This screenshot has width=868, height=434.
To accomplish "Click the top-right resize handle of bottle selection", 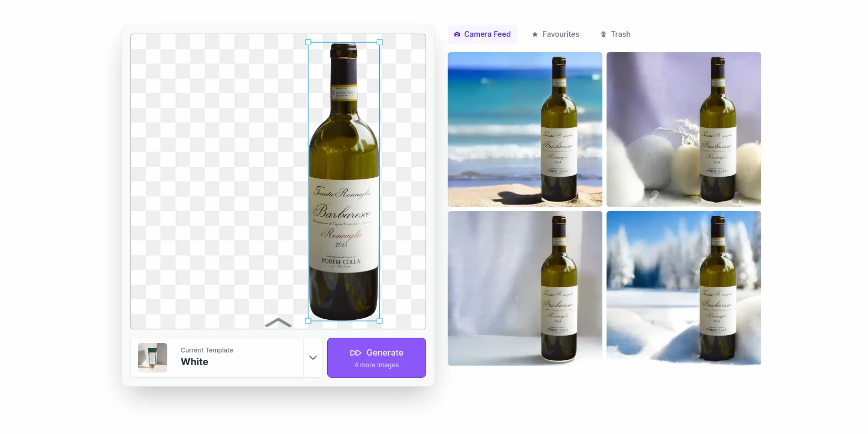I will tap(380, 42).
